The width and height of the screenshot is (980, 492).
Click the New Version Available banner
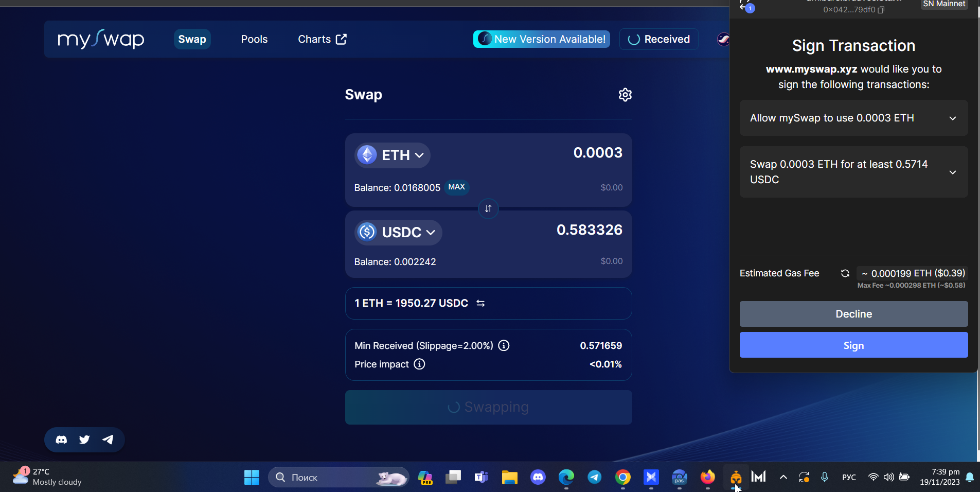point(542,39)
